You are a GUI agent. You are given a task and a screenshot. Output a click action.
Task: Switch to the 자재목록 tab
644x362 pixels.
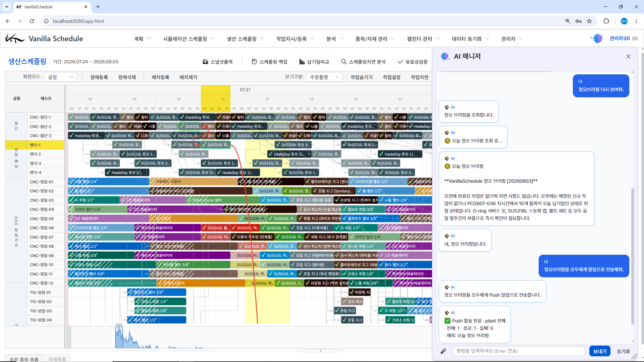coord(57,359)
